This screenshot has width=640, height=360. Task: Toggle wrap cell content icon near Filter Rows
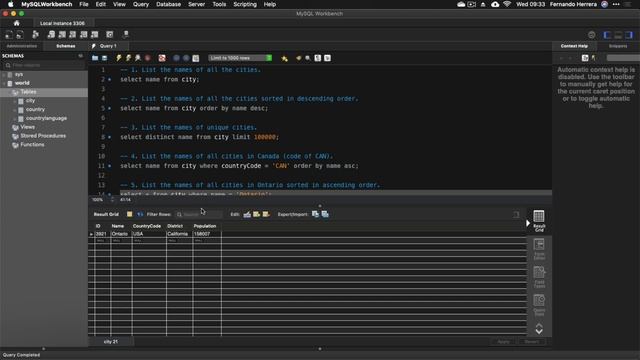(140, 214)
